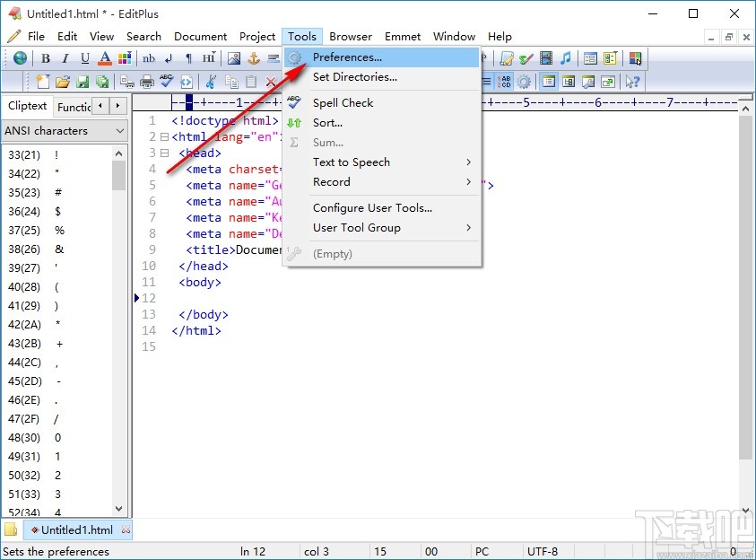
Task: Open the Heading 'Hi' dropdown icon
Action: click(x=208, y=58)
